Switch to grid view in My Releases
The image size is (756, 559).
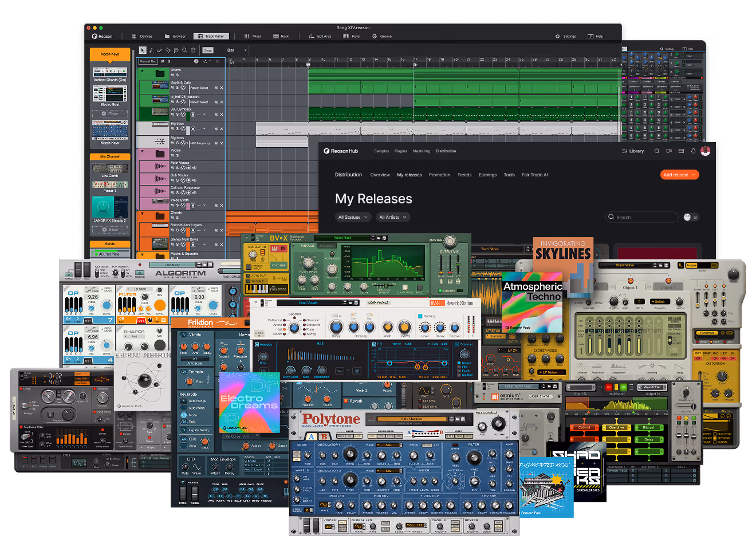[687, 217]
